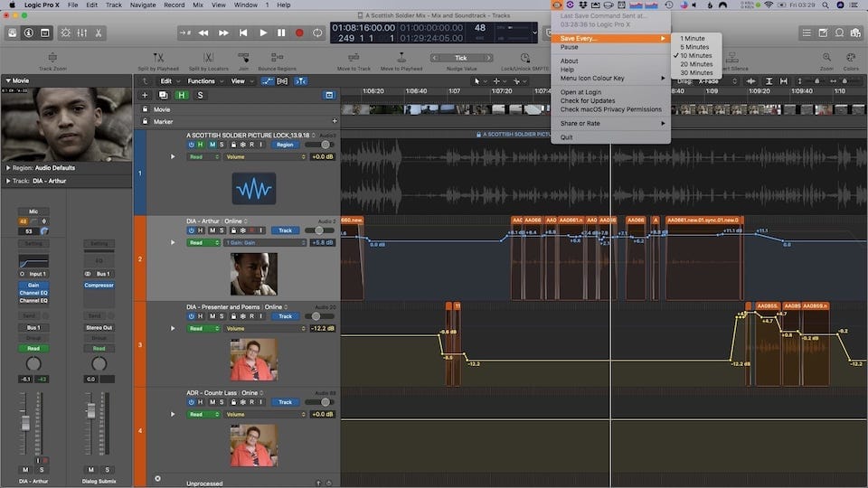Select 5 Minutes in the save submenu
868x488 pixels.
click(694, 47)
